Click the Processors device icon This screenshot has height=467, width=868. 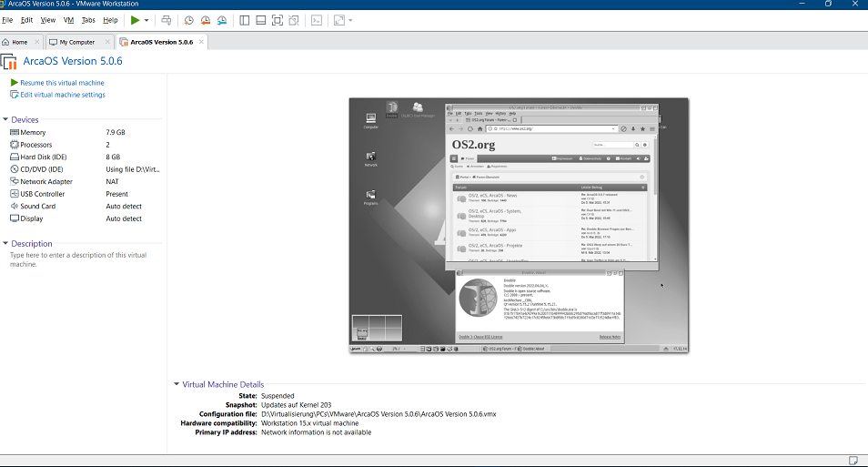coord(15,145)
